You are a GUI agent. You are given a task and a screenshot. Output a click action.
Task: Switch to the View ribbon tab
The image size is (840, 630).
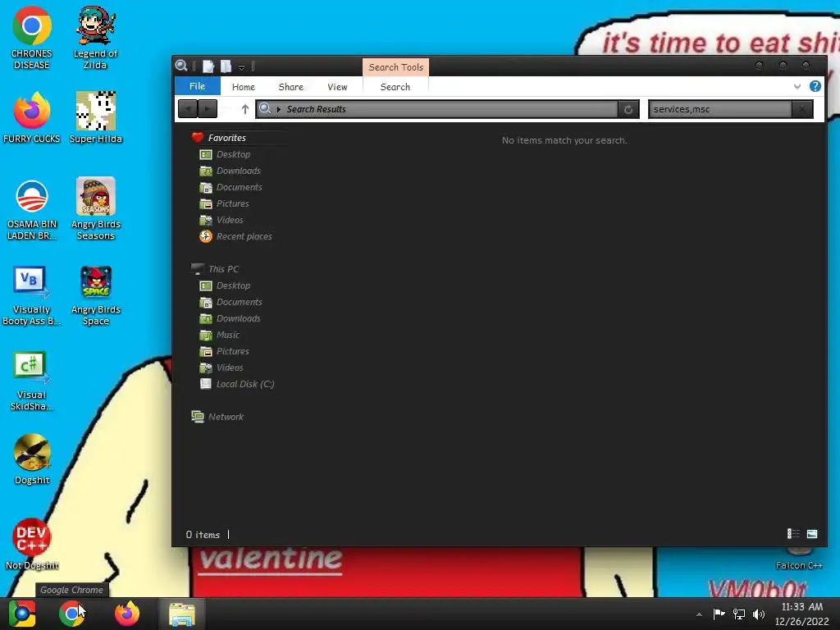pos(337,87)
